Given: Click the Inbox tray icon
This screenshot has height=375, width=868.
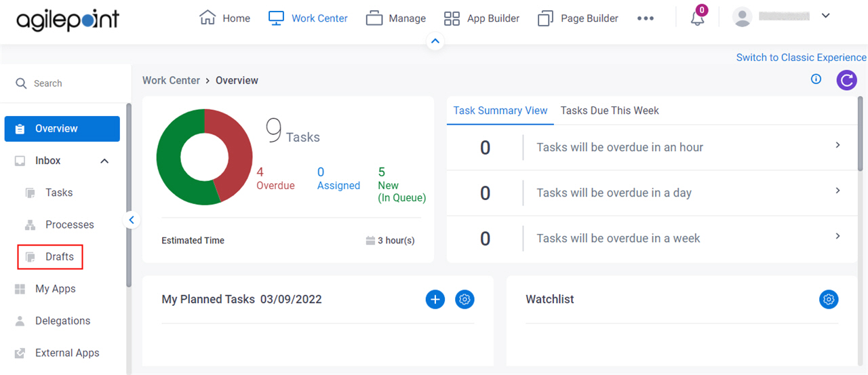Looking at the screenshot, I should pos(20,161).
